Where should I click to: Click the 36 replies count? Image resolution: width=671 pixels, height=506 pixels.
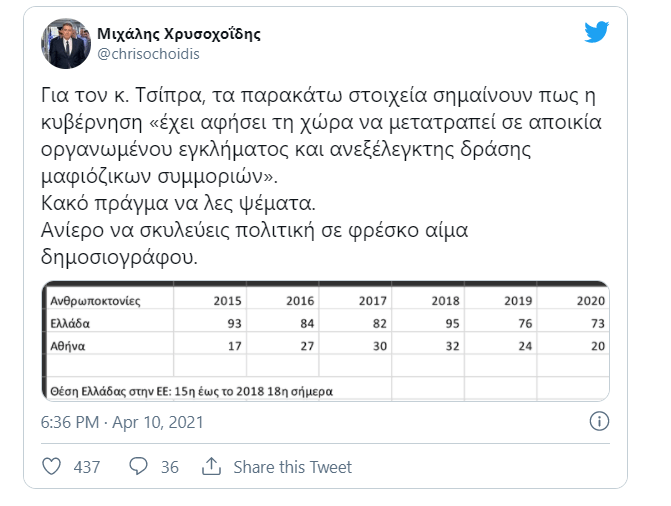coord(169,467)
